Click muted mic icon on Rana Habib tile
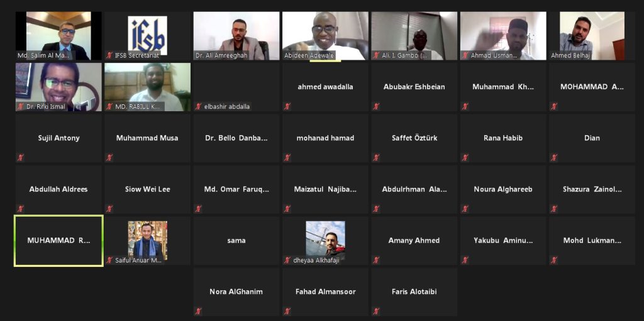This screenshot has width=644, height=321. 465,157
